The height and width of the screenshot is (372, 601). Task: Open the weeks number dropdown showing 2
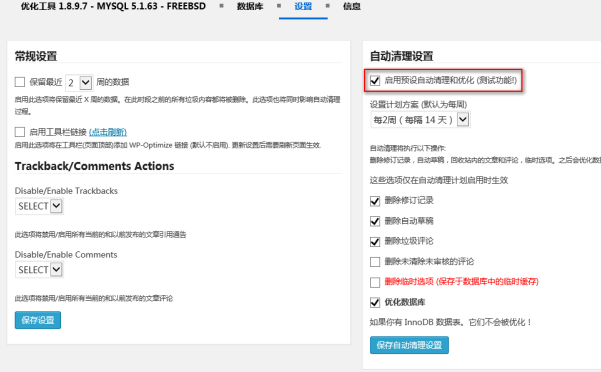click(x=79, y=82)
